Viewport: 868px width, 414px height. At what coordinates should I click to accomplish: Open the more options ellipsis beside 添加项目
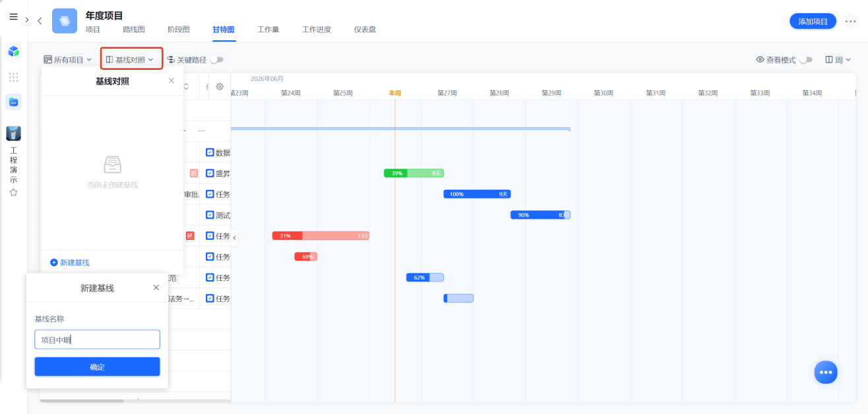pyautogui.click(x=850, y=21)
